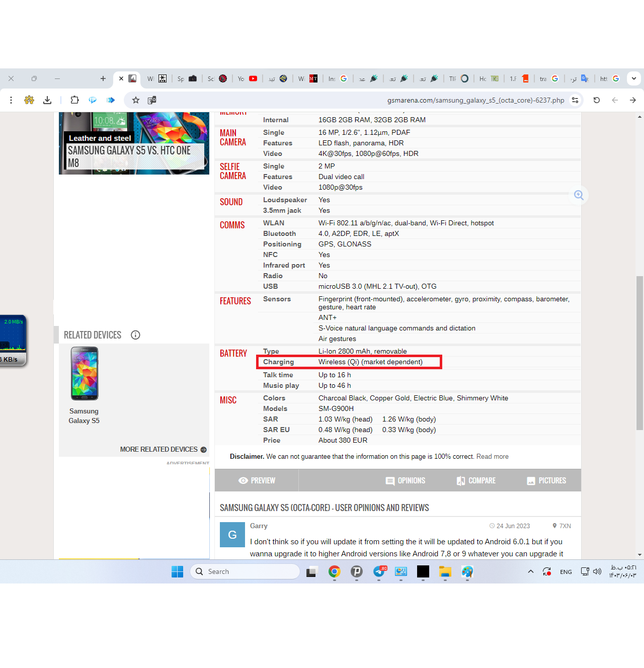Open the Chrome three-dot menu
644x668 pixels.
coord(11,100)
